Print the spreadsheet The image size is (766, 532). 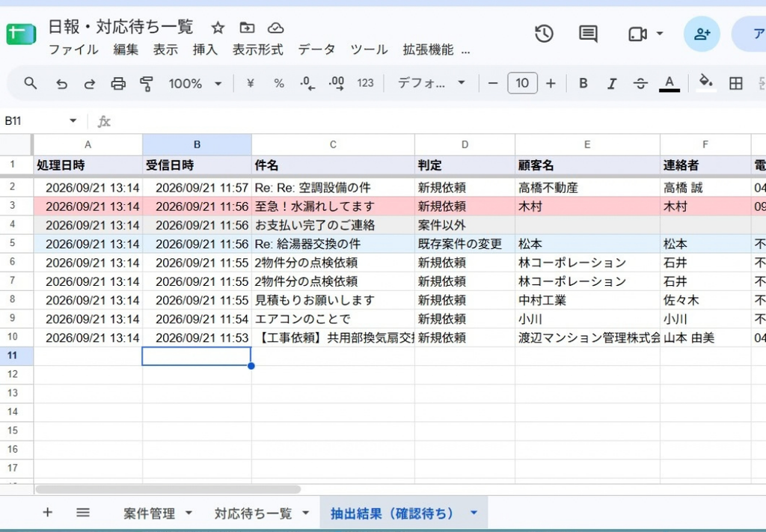[117, 84]
